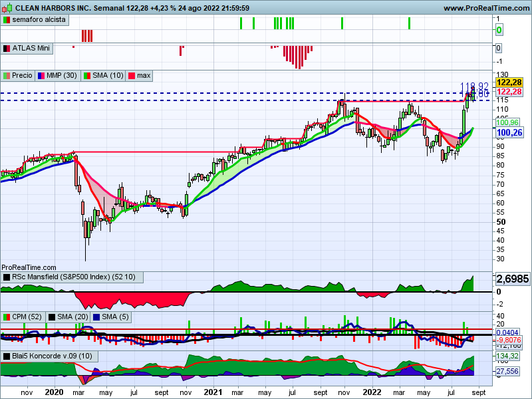The height and width of the screenshot is (399, 532).
Task: Click the 134,32 Koncorde value tag
Action: (x=507, y=356)
